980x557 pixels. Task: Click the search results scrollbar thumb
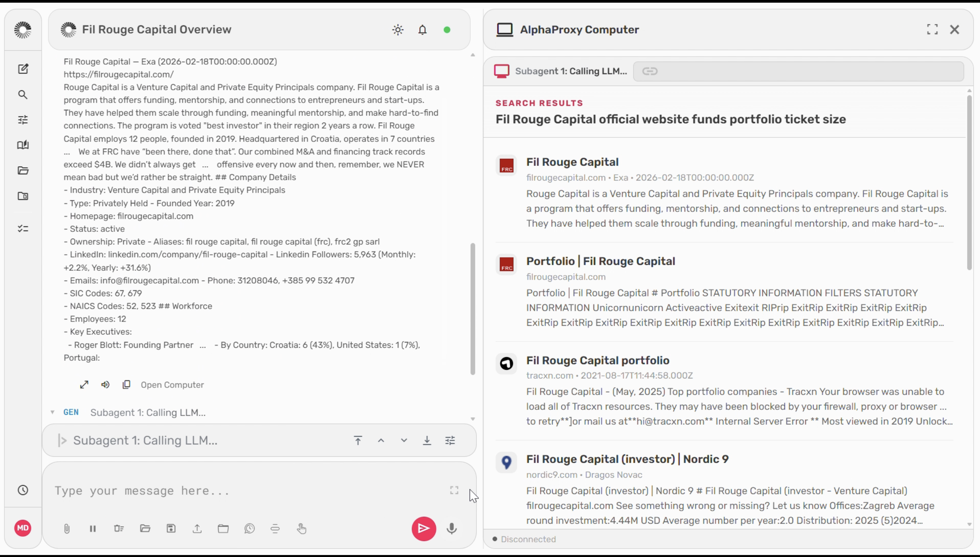point(969,183)
